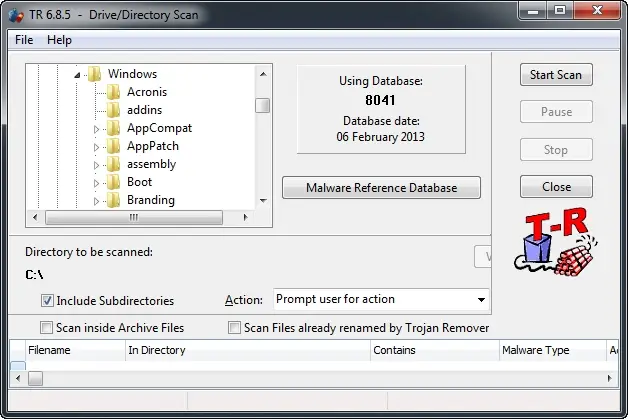The image size is (628, 419).
Task: Click the results list scroll left arrow
Action: (18, 378)
